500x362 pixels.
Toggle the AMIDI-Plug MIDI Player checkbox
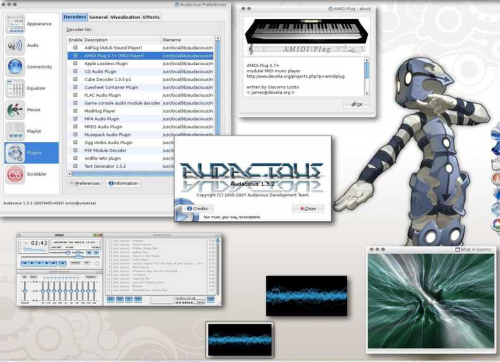(x=75, y=56)
